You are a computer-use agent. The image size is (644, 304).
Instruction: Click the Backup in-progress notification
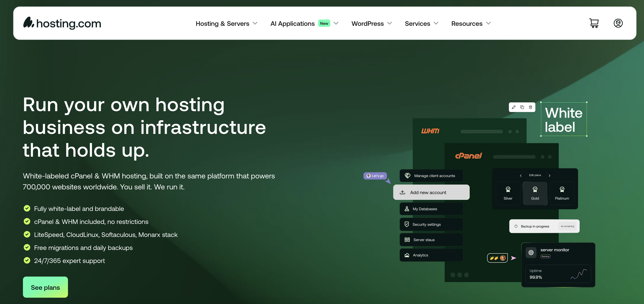pos(544,226)
